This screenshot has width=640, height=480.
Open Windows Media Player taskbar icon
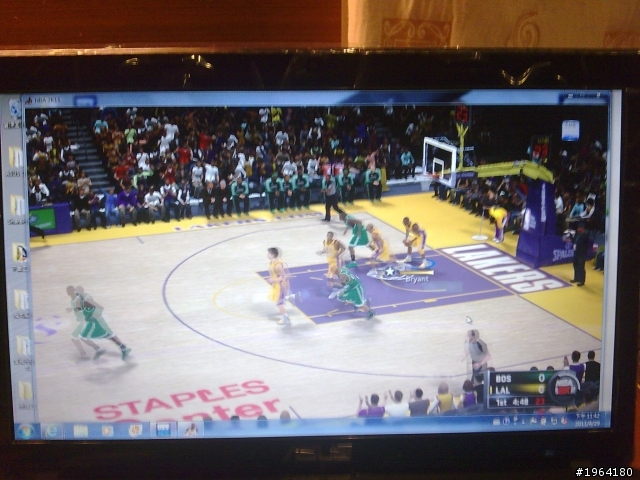(x=108, y=431)
